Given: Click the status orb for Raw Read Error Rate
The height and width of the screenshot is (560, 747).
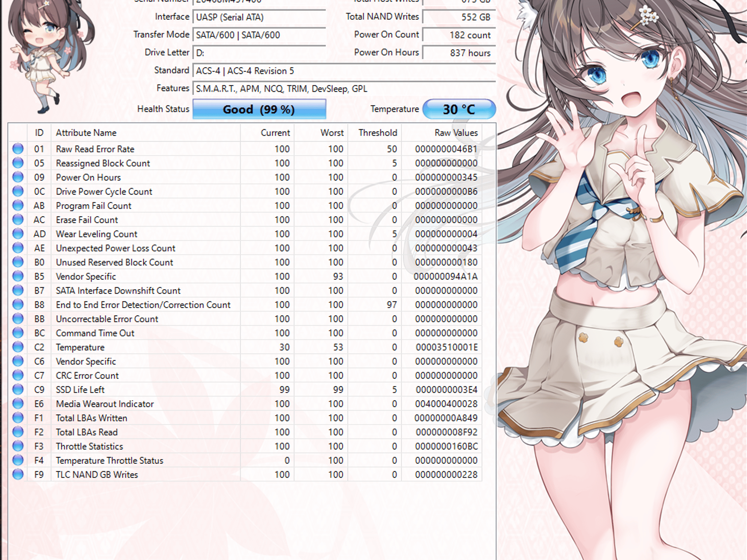Looking at the screenshot, I should (18, 149).
